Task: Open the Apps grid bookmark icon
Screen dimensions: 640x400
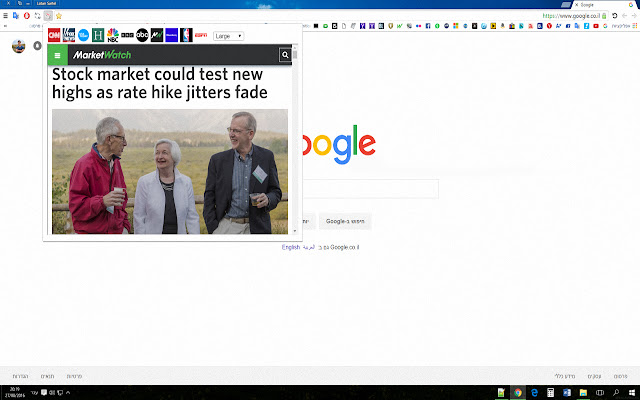Action: (635, 26)
